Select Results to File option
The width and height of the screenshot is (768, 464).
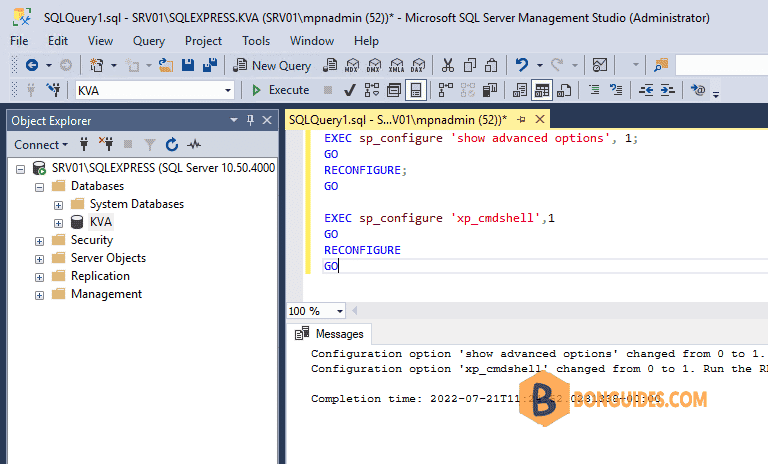pos(564,90)
